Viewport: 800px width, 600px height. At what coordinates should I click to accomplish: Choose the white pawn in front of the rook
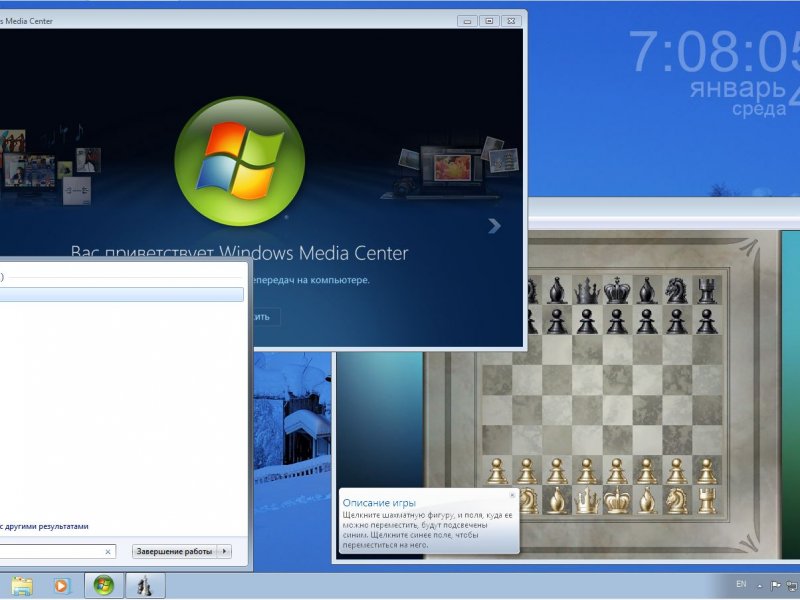(x=707, y=470)
